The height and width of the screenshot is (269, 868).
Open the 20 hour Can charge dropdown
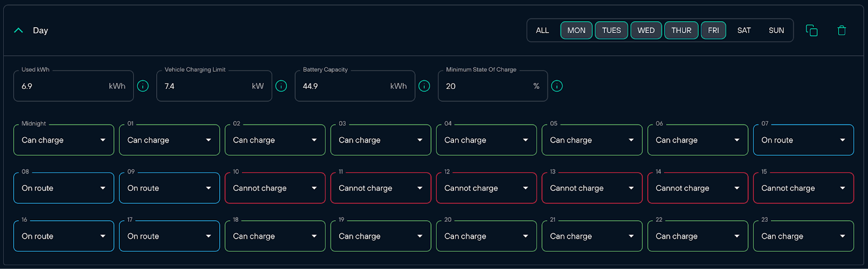point(487,236)
